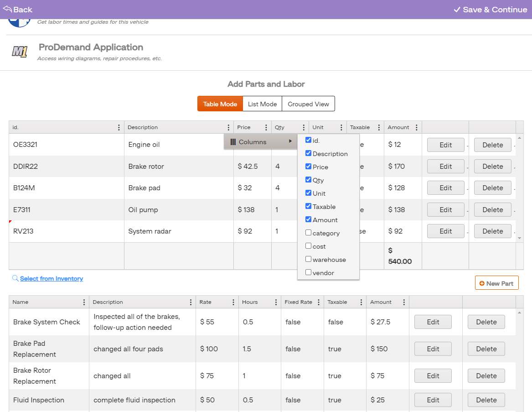Switch to List Mode view

tap(262, 104)
